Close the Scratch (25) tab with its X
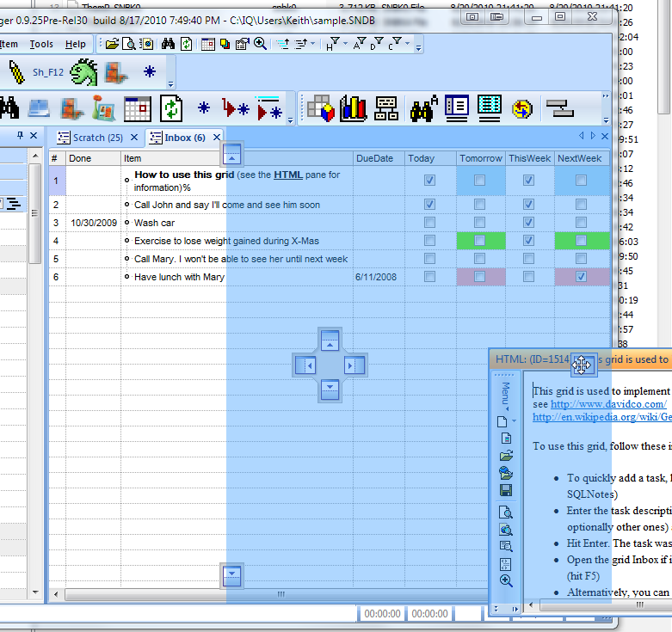Image resolution: width=672 pixels, height=632 pixels. coord(134,138)
